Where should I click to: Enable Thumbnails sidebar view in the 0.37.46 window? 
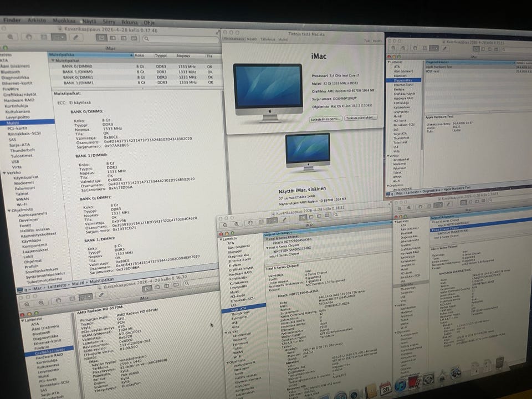112,38
